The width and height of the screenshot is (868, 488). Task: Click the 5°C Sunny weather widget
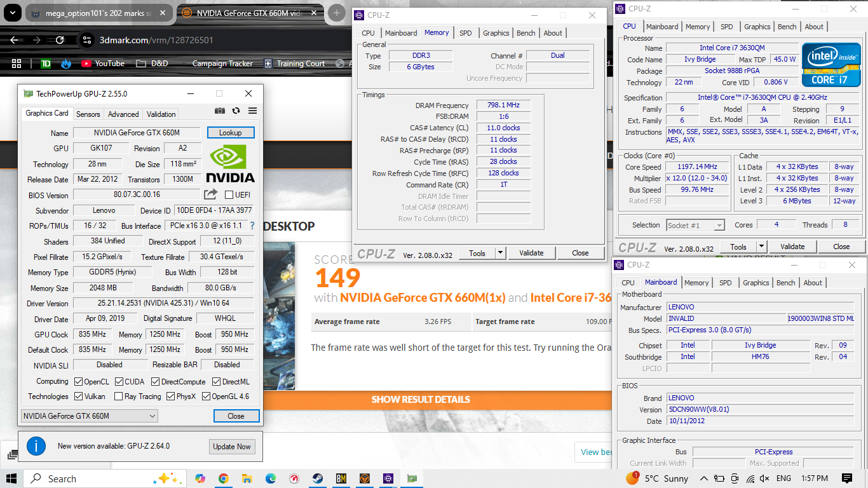point(658,478)
